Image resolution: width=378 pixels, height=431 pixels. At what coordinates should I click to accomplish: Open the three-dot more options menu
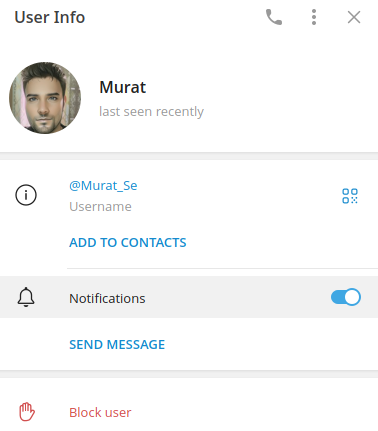point(314,17)
